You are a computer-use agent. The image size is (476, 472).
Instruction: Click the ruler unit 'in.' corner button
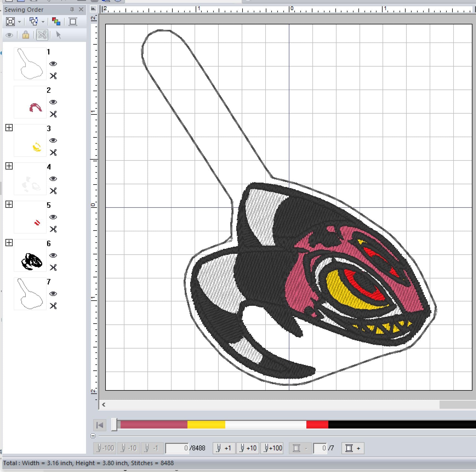(93, 9)
